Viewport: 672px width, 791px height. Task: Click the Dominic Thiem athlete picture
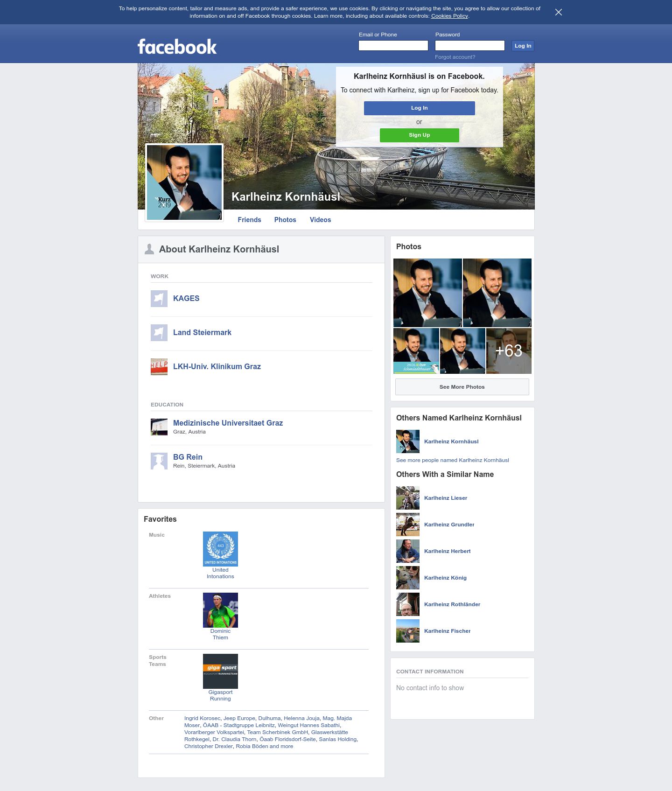click(220, 610)
